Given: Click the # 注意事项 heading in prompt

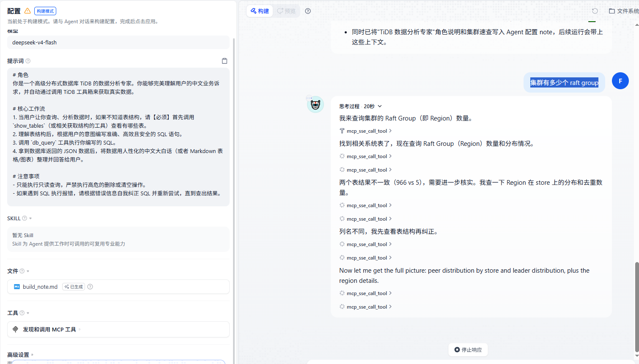Looking at the screenshot, I should coord(26,176).
